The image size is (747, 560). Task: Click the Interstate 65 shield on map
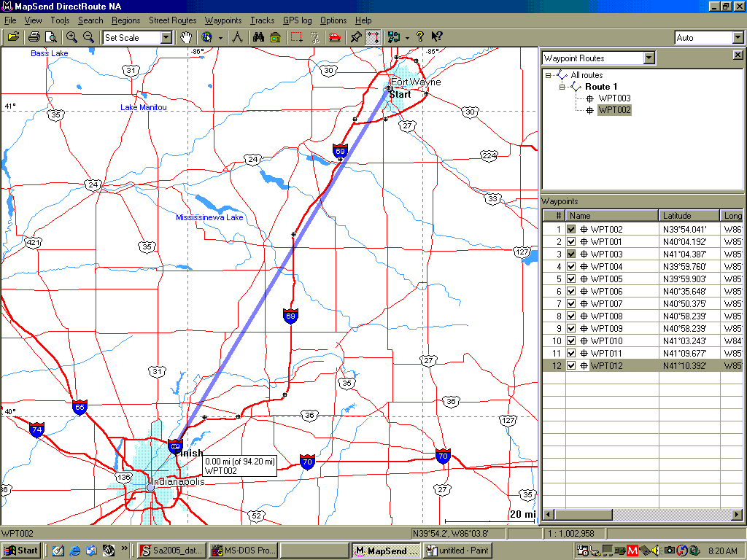pos(80,407)
